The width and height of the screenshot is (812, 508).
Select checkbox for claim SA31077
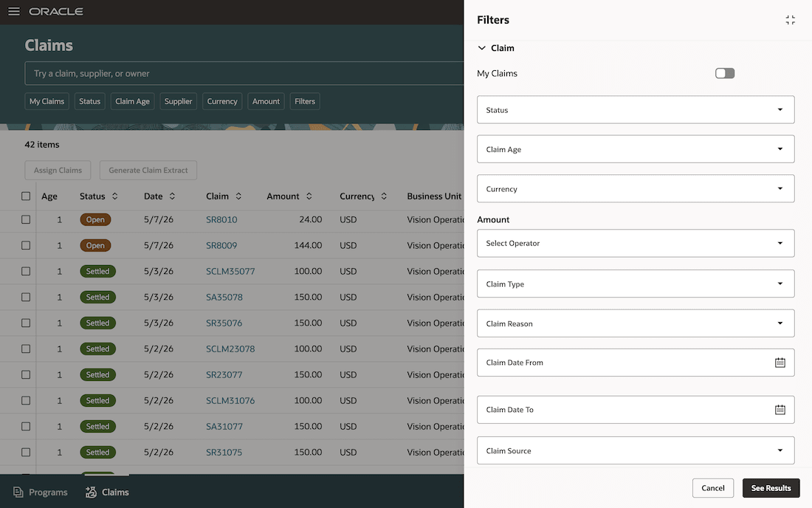26,427
